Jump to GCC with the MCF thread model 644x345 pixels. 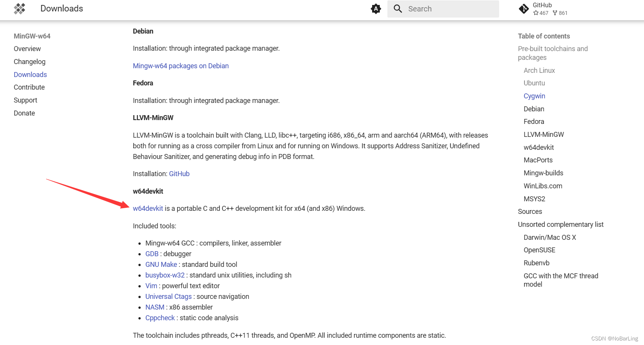point(560,280)
